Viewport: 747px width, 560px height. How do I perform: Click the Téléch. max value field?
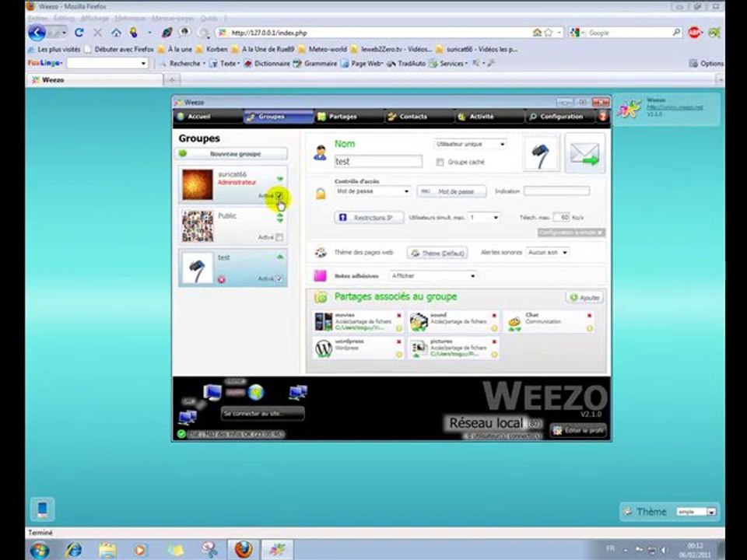[x=562, y=217]
